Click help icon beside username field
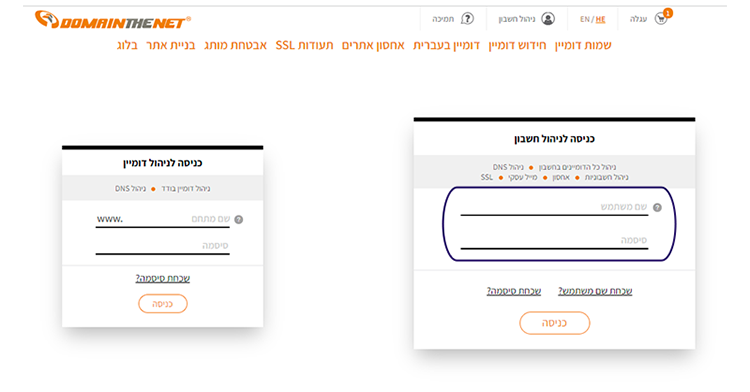This screenshot has height=392, width=750. tap(657, 207)
